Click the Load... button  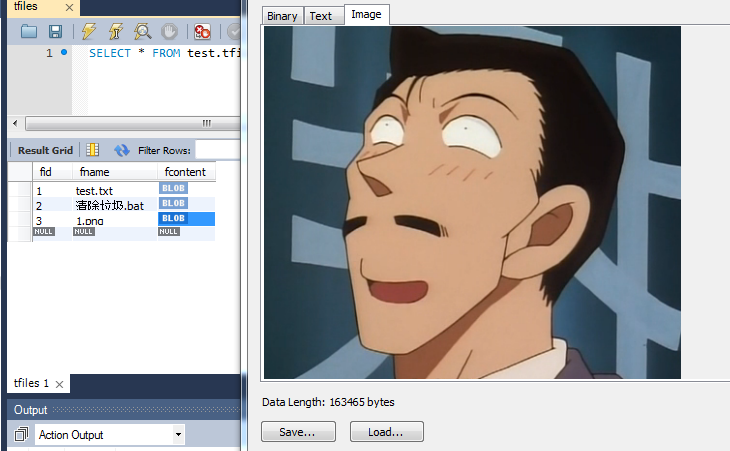[x=386, y=432]
